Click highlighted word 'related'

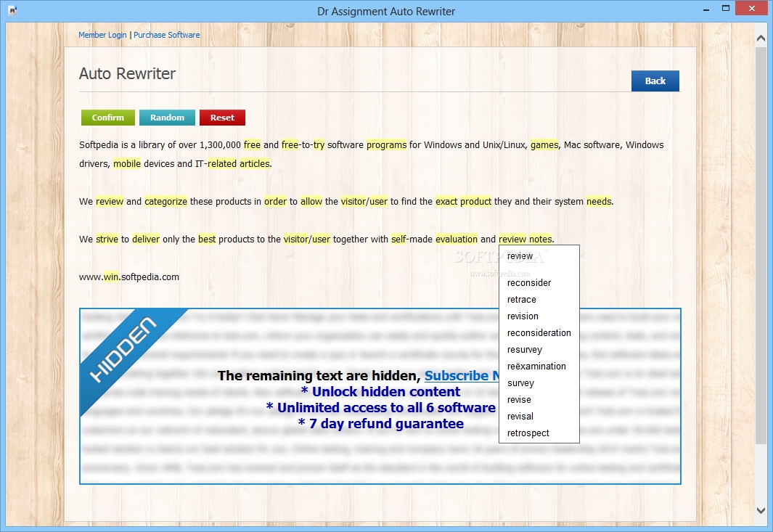pos(222,164)
